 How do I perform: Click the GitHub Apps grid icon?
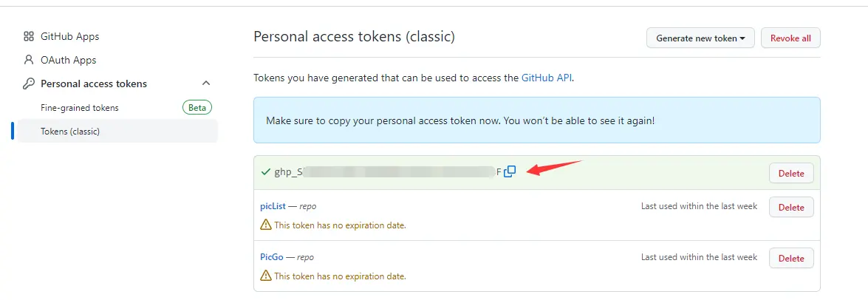[29, 36]
